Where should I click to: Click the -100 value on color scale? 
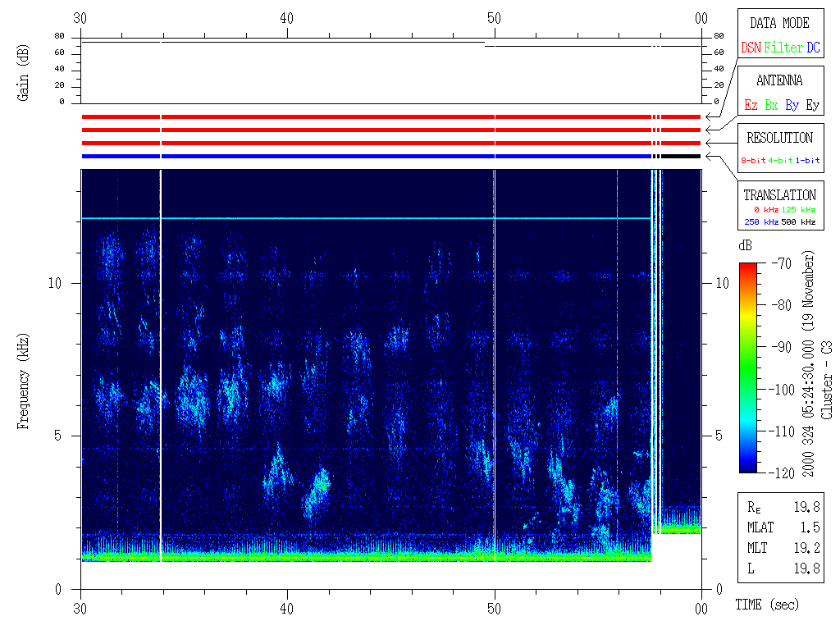click(x=782, y=390)
